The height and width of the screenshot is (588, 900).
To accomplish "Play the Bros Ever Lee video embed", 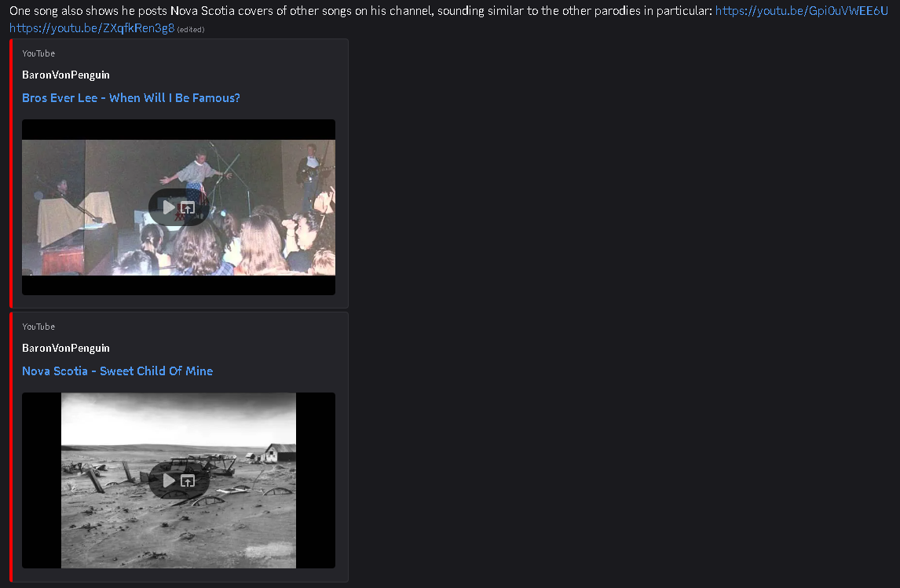I will pos(168,207).
